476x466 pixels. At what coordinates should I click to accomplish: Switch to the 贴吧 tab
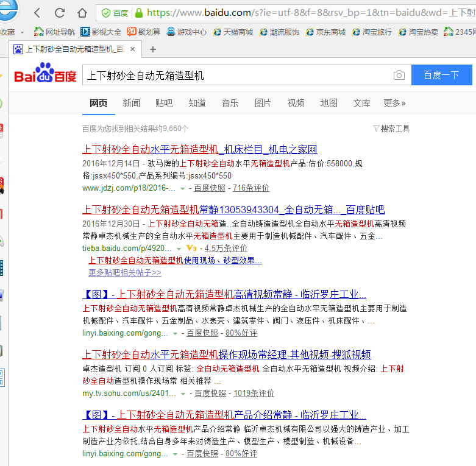(164, 103)
